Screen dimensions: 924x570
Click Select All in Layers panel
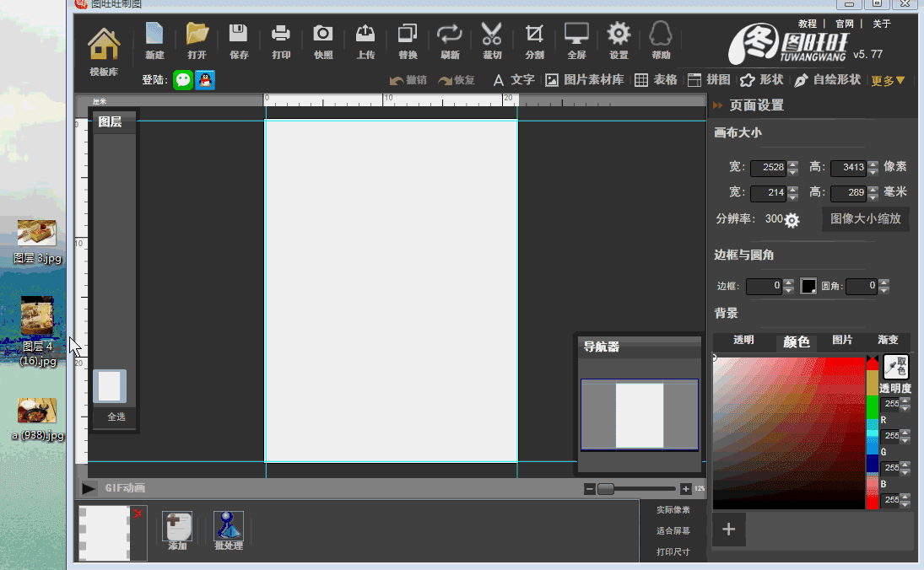pyautogui.click(x=116, y=417)
